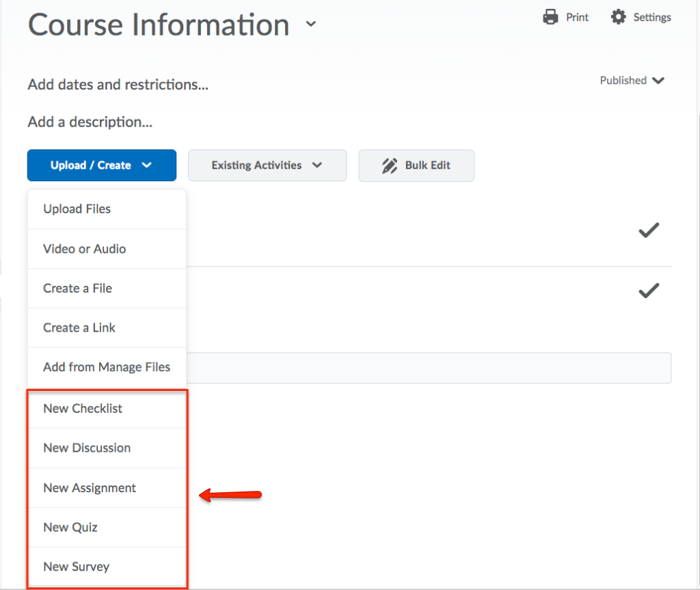Image resolution: width=700 pixels, height=590 pixels.
Task: Choose Upload Files from the menu
Action: pos(77,209)
